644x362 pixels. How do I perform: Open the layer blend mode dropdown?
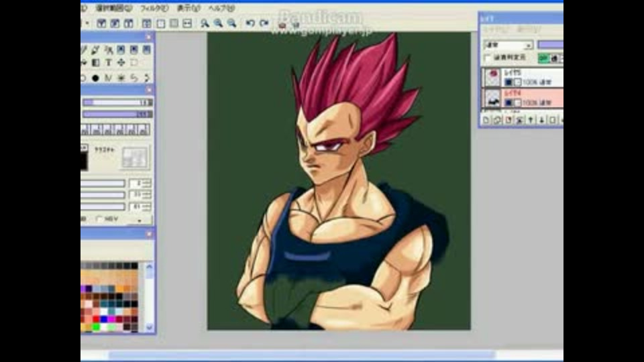[508, 45]
